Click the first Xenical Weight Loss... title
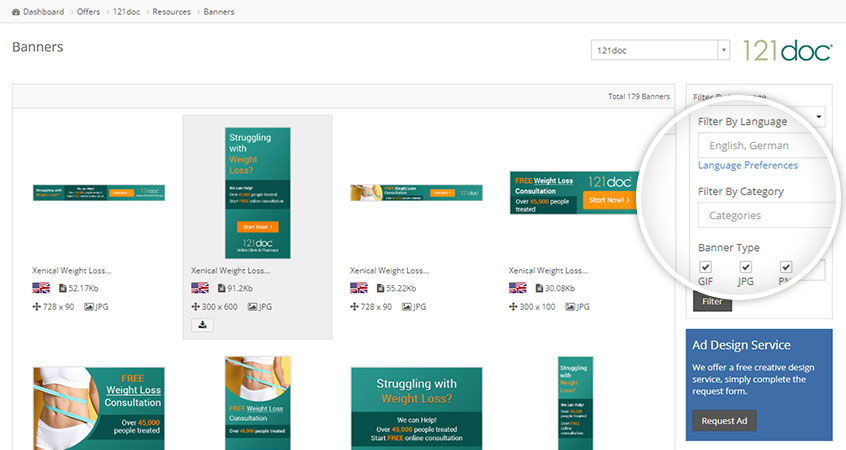Screen dimensions: 846x450 point(71,270)
